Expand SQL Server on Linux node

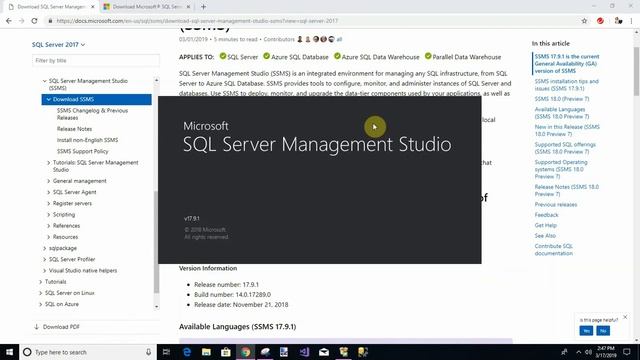pyautogui.click(x=40, y=293)
